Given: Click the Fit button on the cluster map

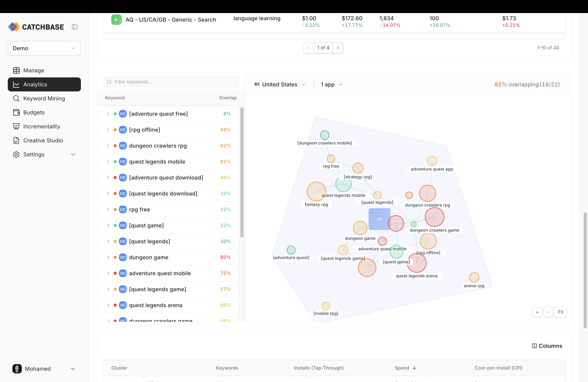Looking at the screenshot, I should click(561, 312).
